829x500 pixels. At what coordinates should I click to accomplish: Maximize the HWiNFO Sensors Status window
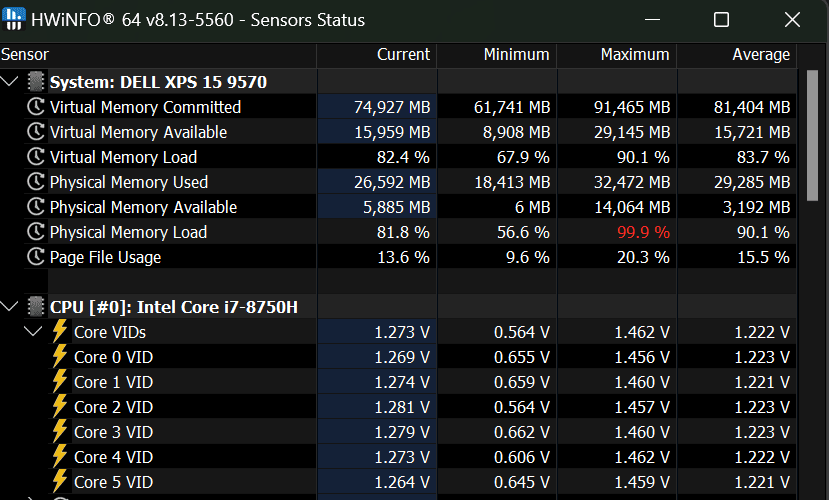coord(721,20)
